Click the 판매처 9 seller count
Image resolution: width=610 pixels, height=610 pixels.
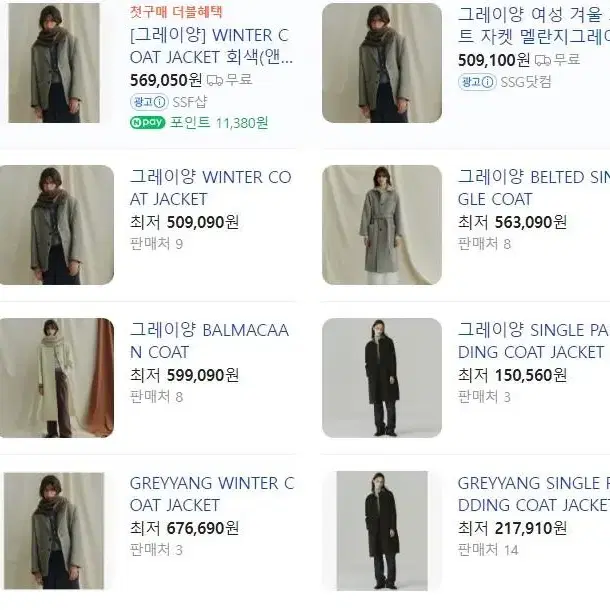tap(156, 244)
